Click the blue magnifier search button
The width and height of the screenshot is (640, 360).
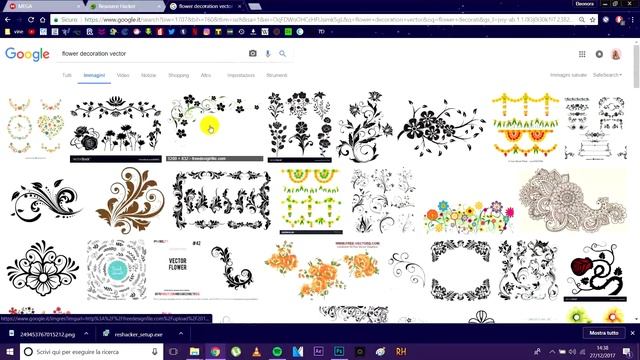[282, 53]
